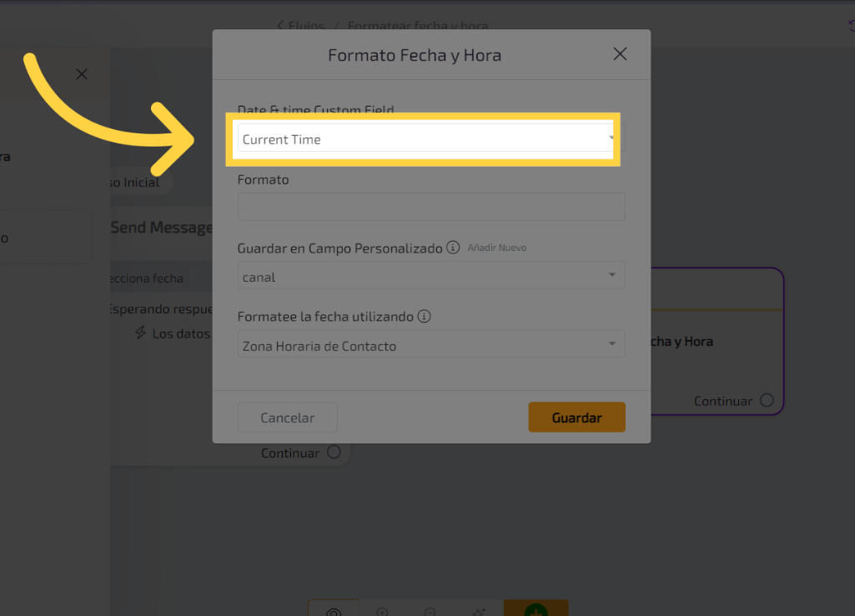
Task: Click info icon beside Formatee la fecha utilizando
Action: click(x=424, y=316)
